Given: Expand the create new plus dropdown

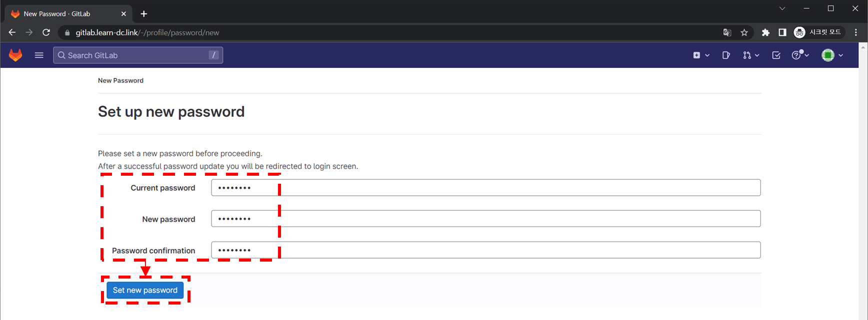Looking at the screenshot, I should tap(701, 55).
